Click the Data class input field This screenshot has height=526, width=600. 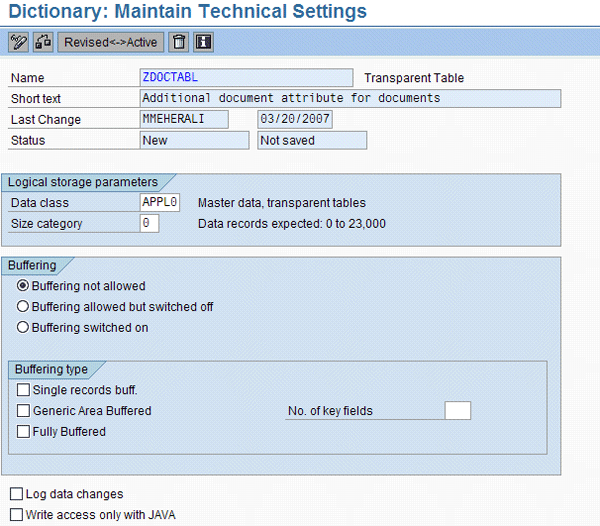coord(160,203)
